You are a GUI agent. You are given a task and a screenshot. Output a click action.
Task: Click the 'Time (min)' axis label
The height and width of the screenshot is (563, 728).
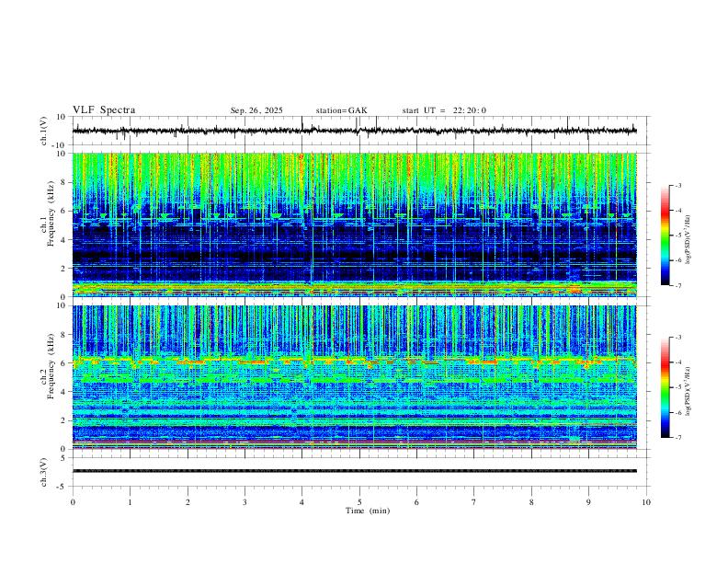[x=368, y=511]
